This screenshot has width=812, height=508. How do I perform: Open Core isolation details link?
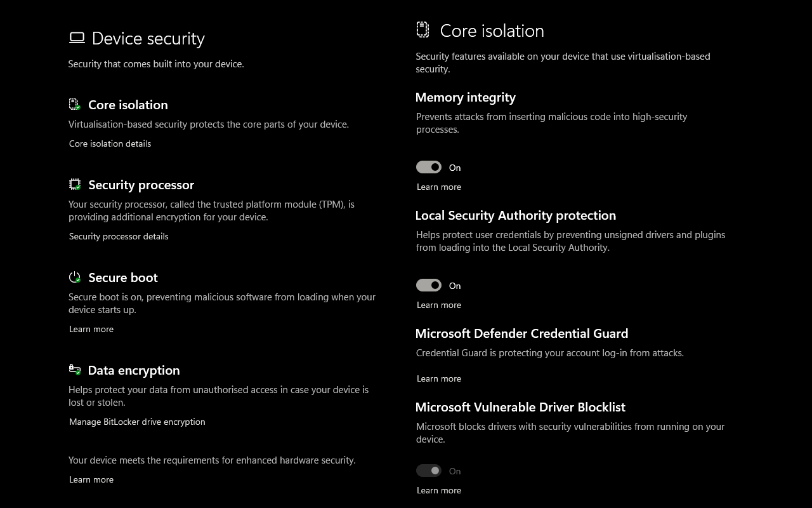[110, 144]
